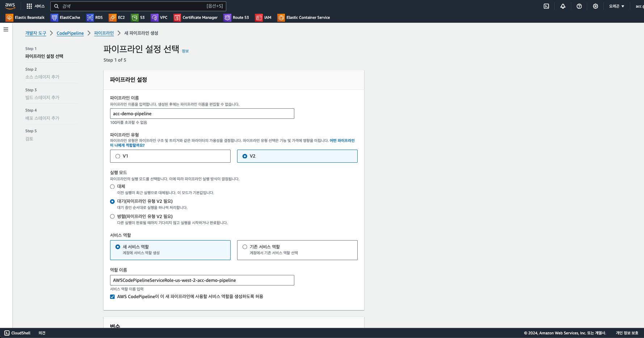The width and height of the screenshot is (644, 338).
Task: Open settings gear icon
Action: (x=595, y=6)
